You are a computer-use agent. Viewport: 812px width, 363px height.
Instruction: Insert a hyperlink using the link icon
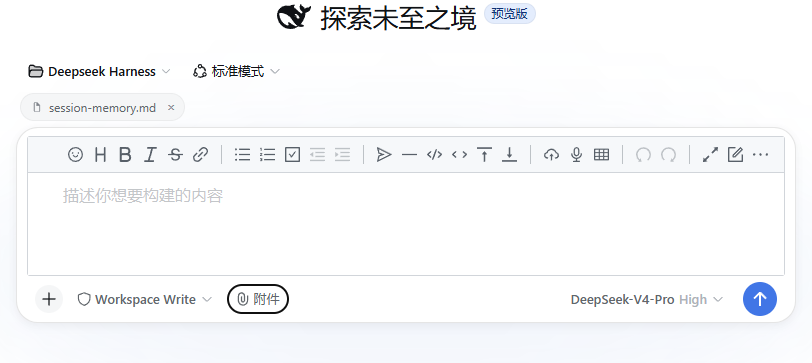coord(200,154)
